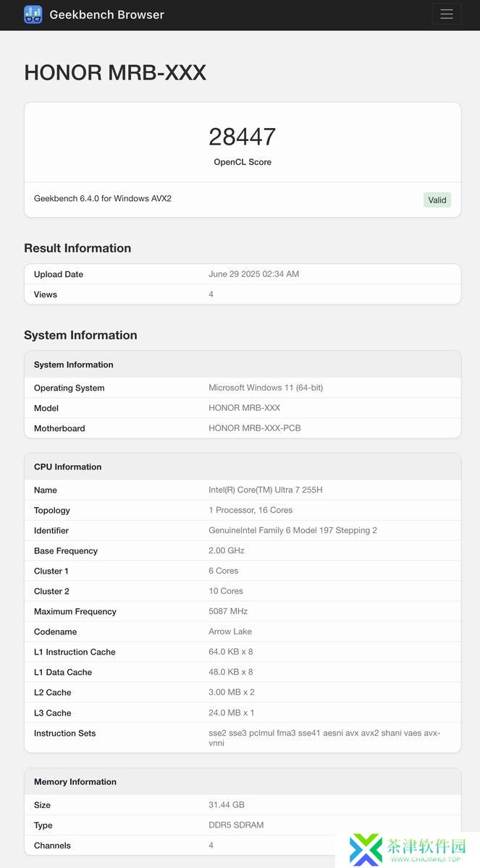The image size is (480, 868).
Task: Click L1 Data Cache value 48.0 KB x 8
Action: [x=231, y=672]
